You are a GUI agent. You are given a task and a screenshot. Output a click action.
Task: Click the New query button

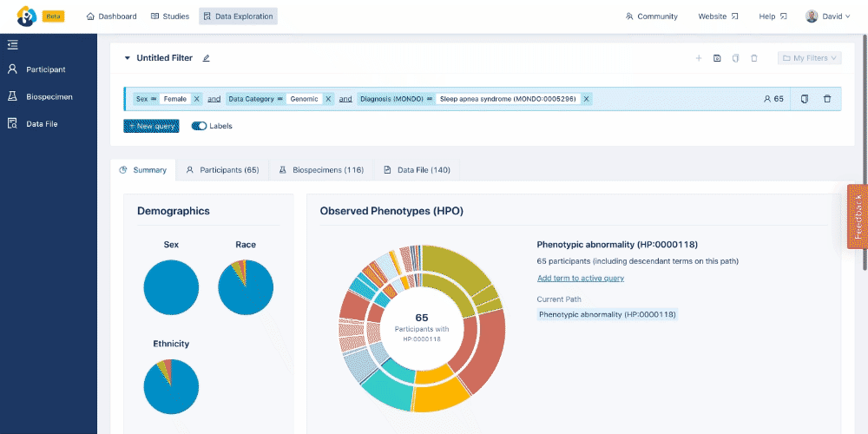[151, 126]
